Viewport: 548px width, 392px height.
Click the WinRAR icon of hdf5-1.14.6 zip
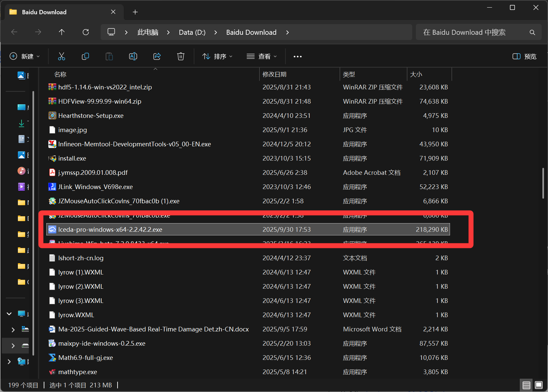[x=52, y=87]
